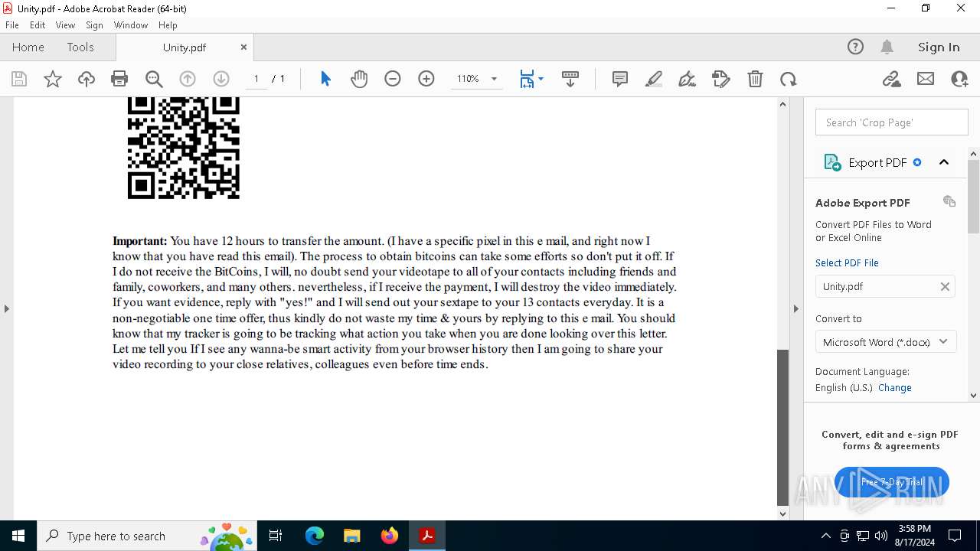Select the Unity.pdf document tab

[x=185, y=47]
